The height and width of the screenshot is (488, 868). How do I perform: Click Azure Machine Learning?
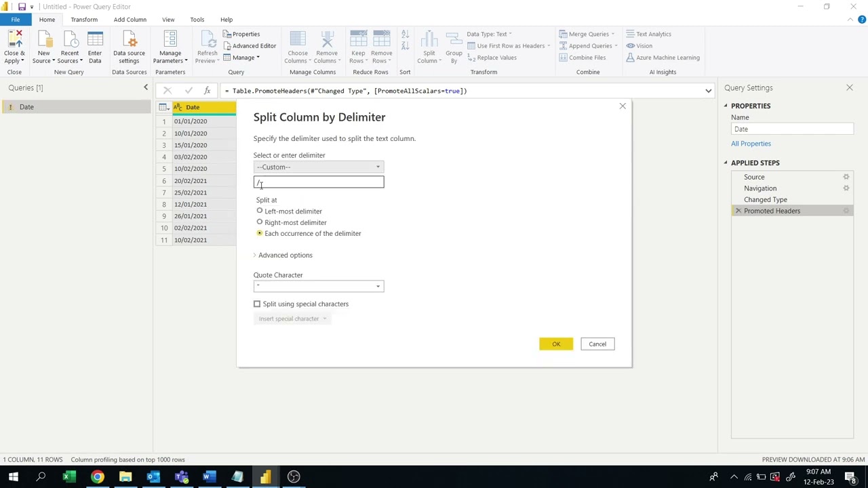pos(663,58)
